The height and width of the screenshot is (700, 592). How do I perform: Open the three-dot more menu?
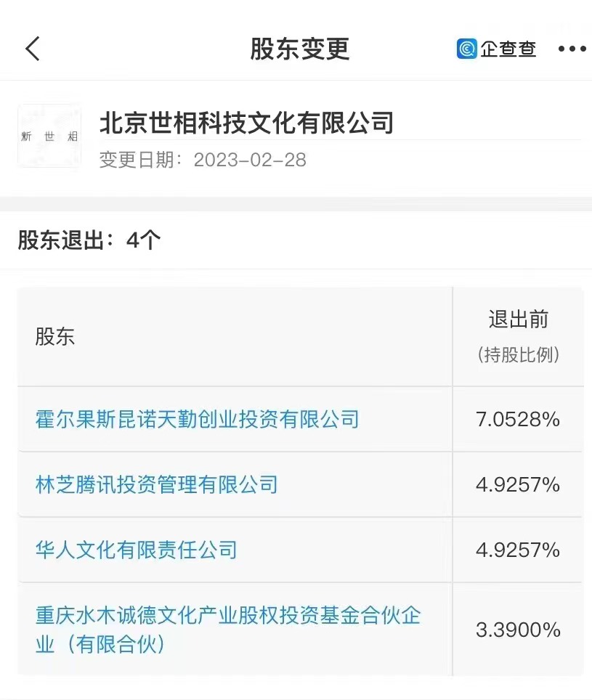572,49
